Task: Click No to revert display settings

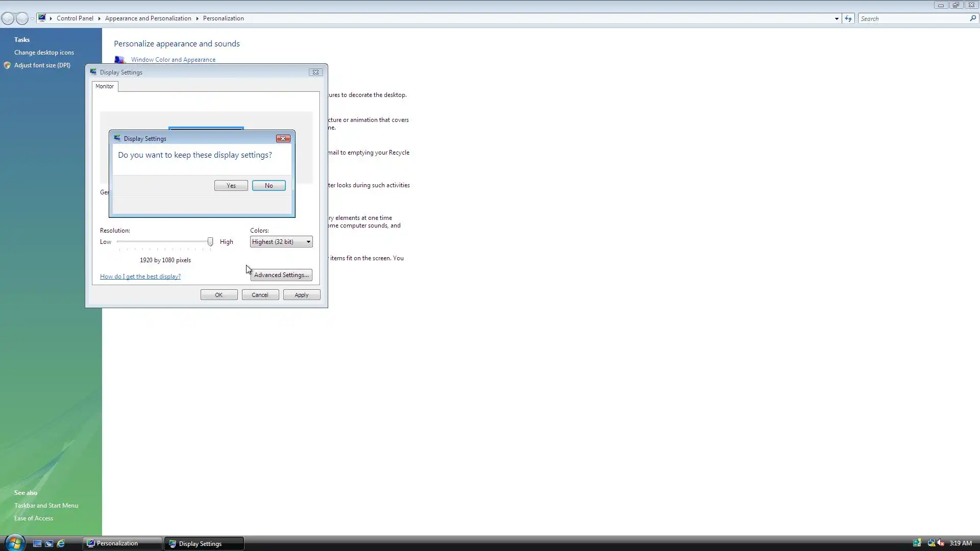Action: [268, 186]
